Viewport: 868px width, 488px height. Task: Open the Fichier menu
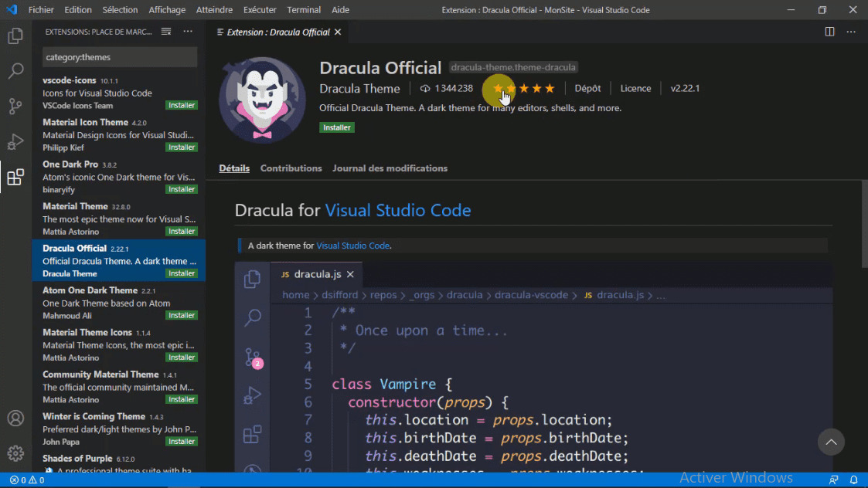pos(41,10)
